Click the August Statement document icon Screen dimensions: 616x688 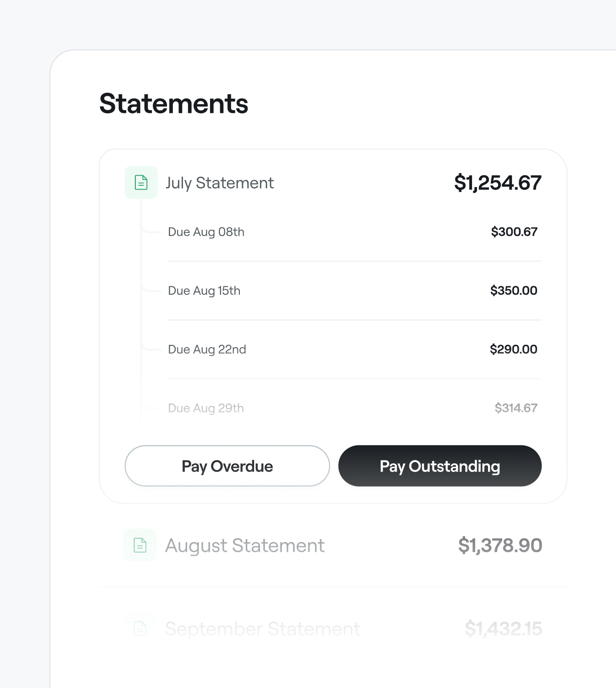(x=140, y=545)
